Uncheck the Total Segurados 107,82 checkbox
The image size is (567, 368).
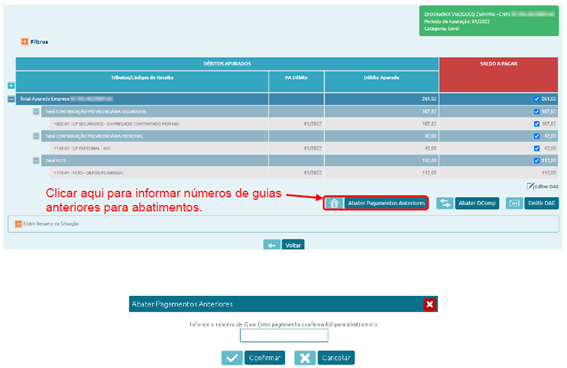point(537,112)
